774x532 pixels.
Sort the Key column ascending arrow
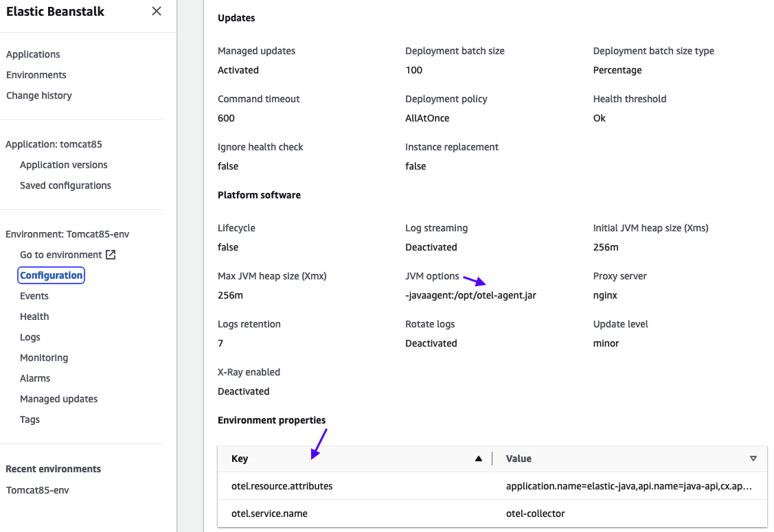tap(478, 459)
